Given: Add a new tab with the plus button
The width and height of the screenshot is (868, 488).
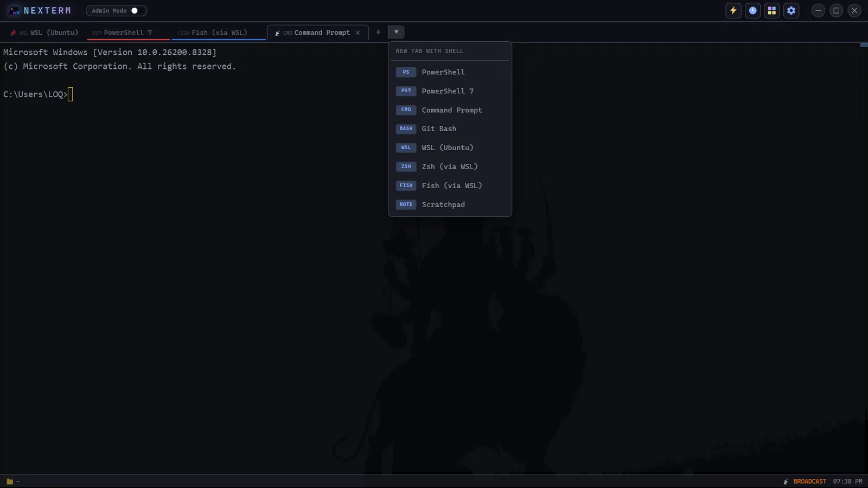Looking at the screenshot, I should tap(378, 32).
